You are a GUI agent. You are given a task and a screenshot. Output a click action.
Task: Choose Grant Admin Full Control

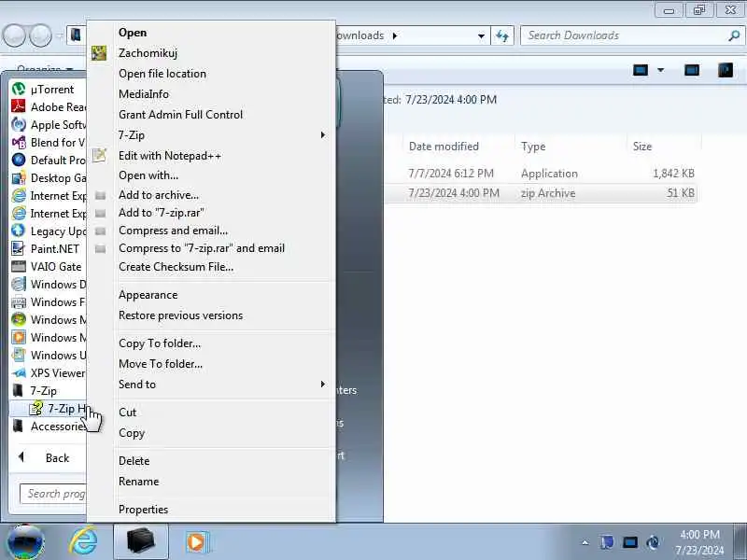[180, 114]
